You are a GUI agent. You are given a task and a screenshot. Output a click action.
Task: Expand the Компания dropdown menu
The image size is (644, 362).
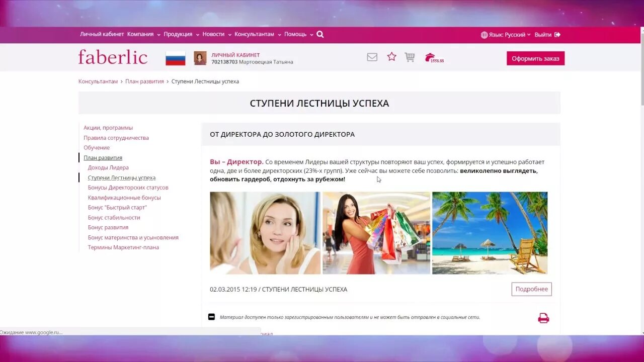click(x=143, y=34)
